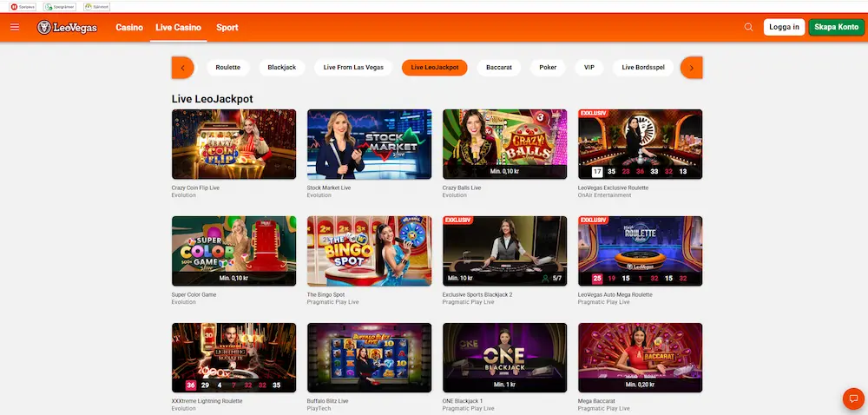This screenshot has width=868, height=415.
Task: Click the Spelpaus button
Action: click(x=23, y=7)
